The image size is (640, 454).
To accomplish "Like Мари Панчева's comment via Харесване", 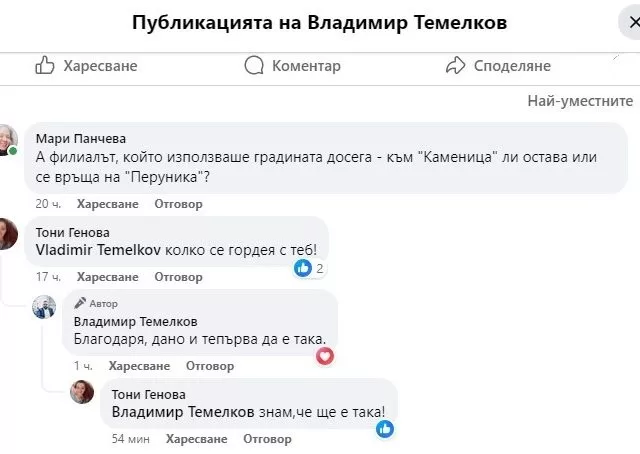I will pos(108,204).
